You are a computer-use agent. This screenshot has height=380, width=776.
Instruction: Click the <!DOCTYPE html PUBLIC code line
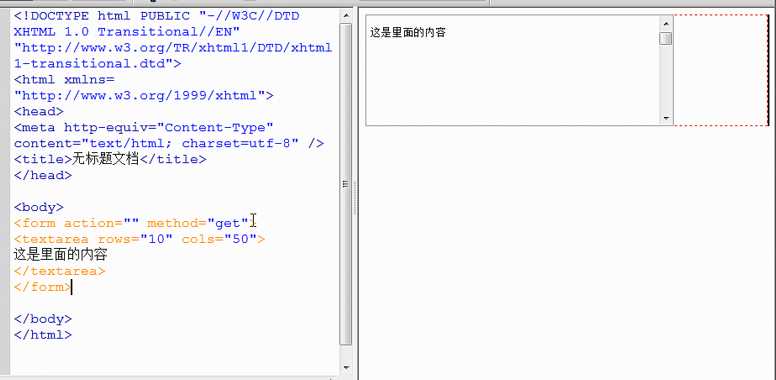click(156, 16)
